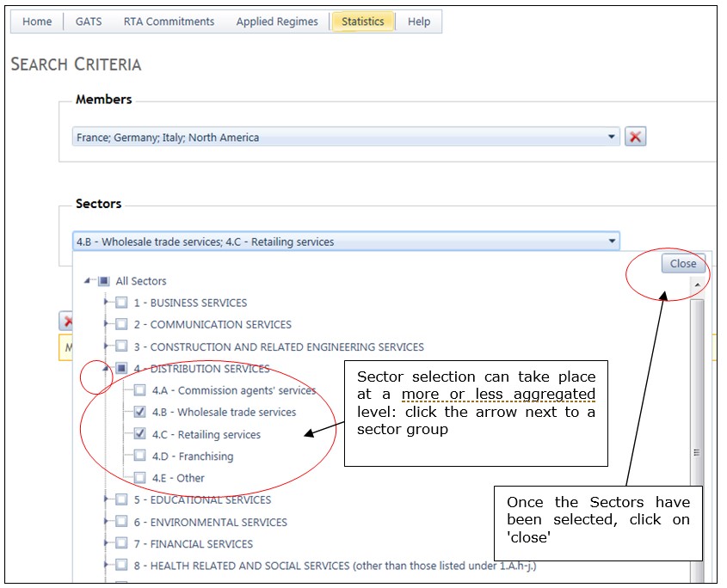
Task: Select 4.E - Other tree item
Action: [178, 478]
